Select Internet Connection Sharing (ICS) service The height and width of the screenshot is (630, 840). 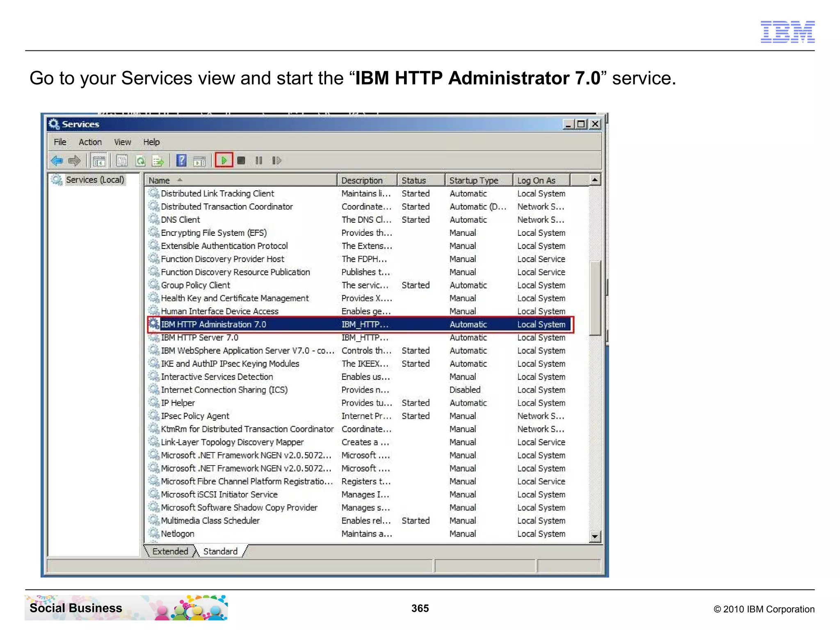pos(359,390)
